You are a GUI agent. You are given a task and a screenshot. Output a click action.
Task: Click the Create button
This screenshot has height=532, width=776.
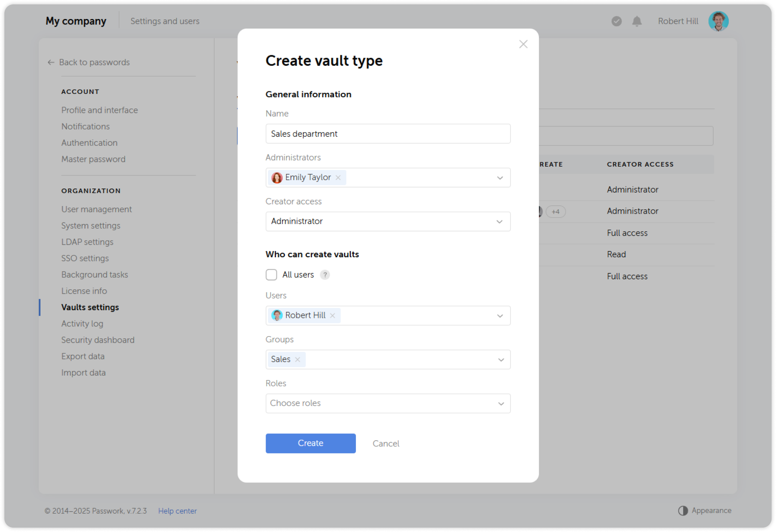pos(310,443)
